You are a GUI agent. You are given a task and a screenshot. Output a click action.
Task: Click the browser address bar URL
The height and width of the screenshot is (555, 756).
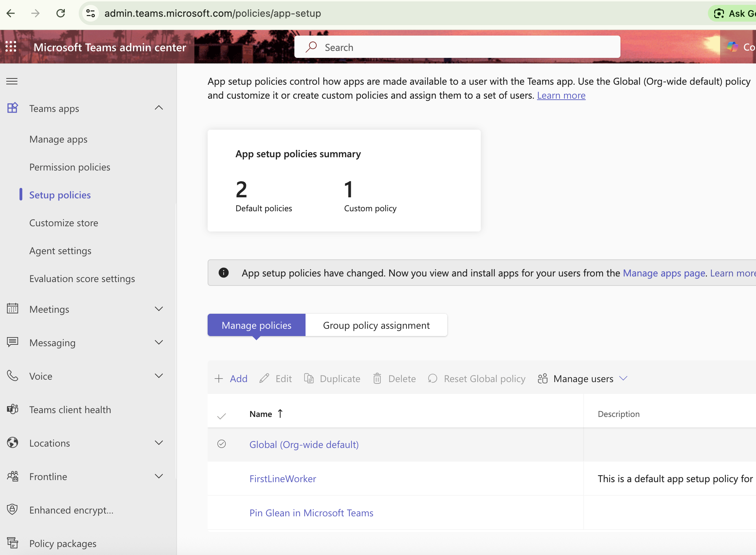[213, 13]
